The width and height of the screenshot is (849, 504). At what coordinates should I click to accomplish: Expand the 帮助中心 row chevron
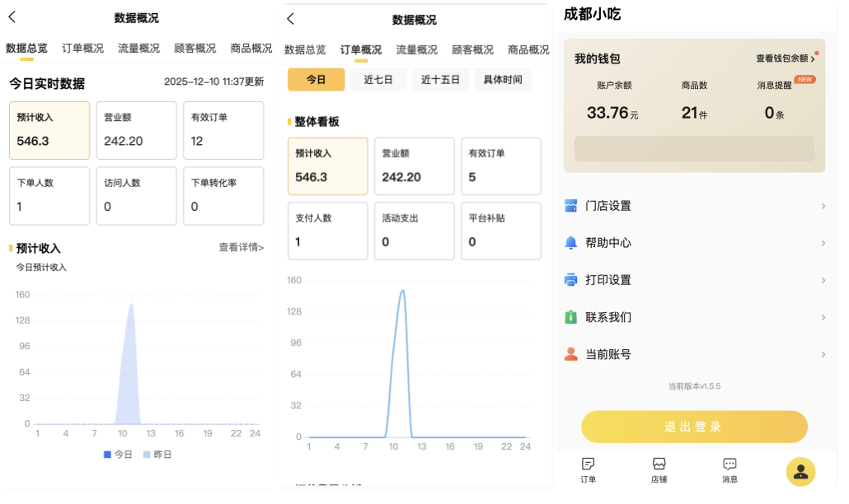coord(823,243)
